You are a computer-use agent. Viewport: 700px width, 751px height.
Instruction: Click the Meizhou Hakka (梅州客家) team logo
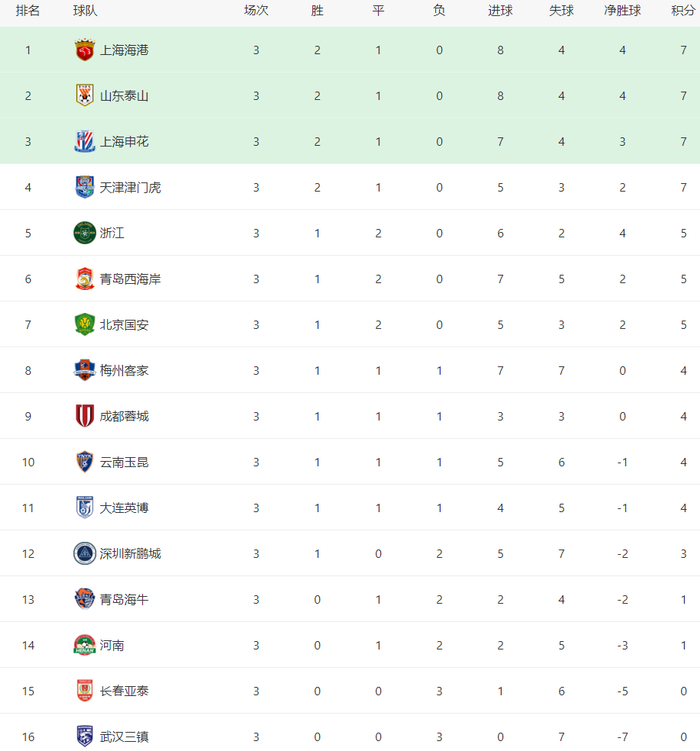[x=85, y=371]
